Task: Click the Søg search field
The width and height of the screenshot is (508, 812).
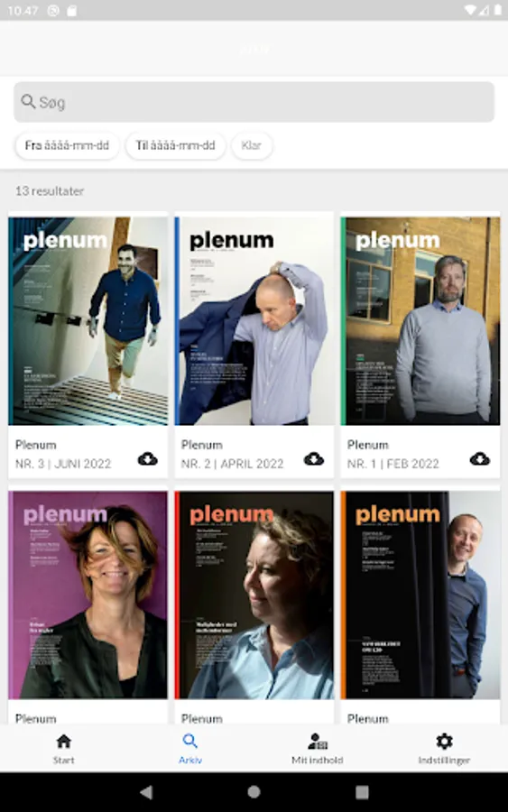Action: [254, 102]
